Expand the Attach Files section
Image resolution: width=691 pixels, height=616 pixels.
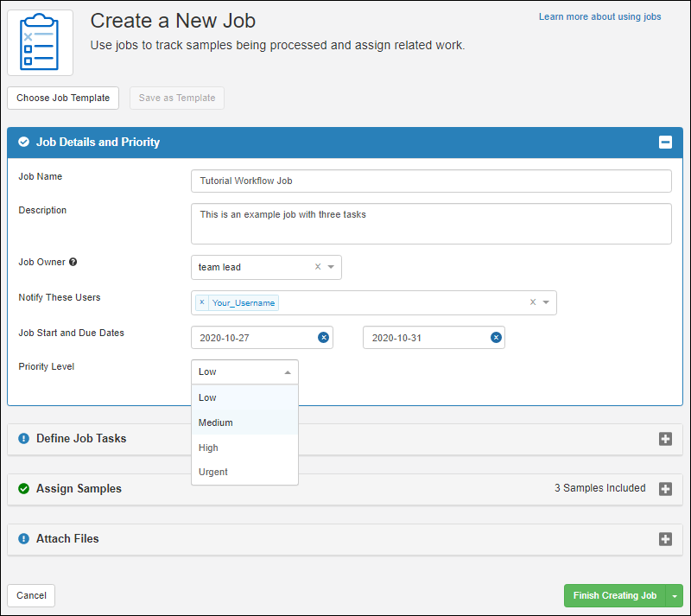pos(665,539)
